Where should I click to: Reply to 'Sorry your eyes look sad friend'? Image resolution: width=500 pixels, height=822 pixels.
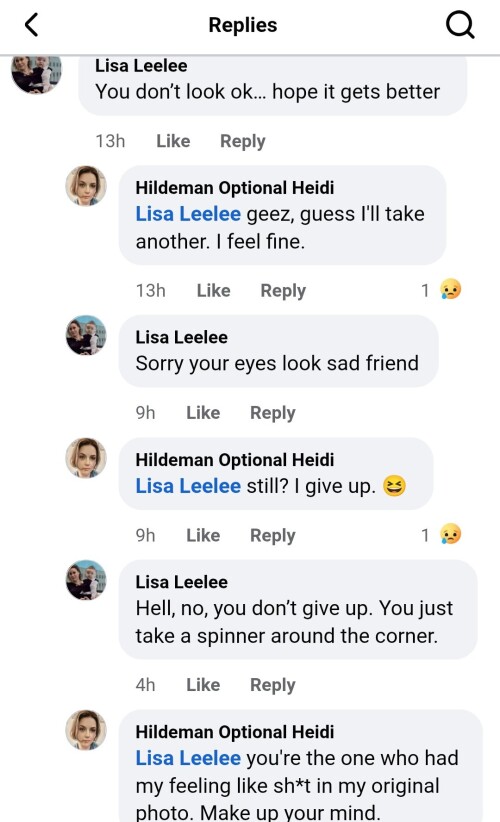(273, 413)
